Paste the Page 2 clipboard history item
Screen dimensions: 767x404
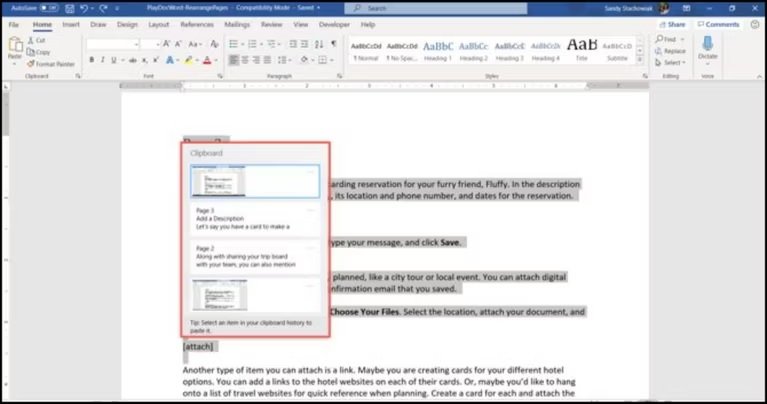pyautogui.click(x=255, y=256)
